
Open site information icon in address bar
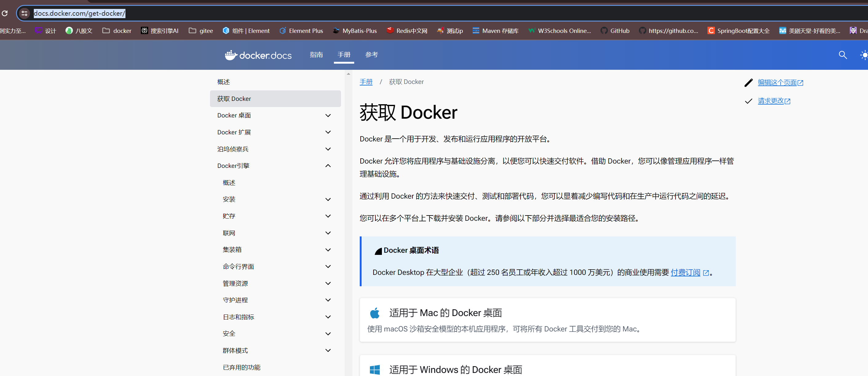24,14
